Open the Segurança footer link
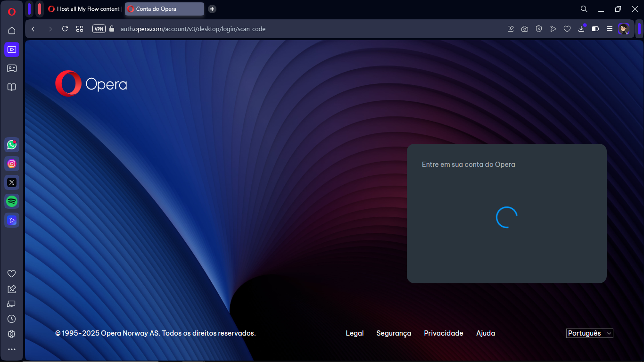Image resolution: width=644 pixels, height=362 pixels. tap(394, 333)
